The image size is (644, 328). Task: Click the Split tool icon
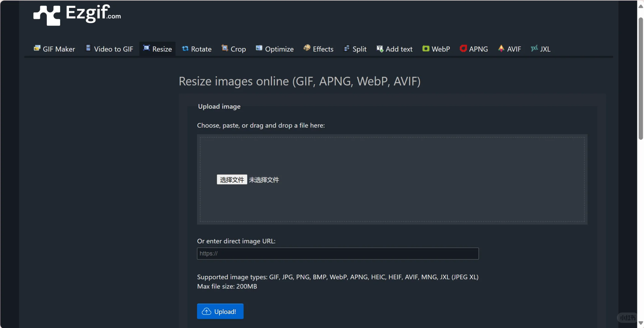[347, 49]
